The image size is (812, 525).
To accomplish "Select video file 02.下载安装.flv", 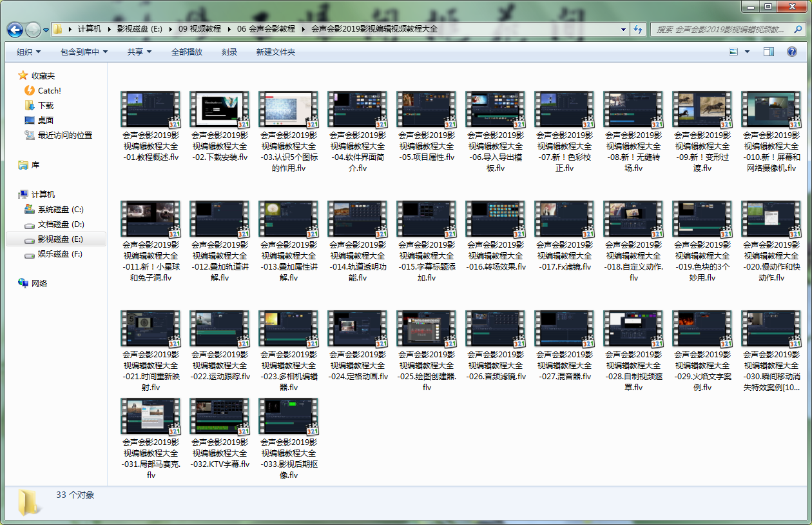I will [219, 126].
